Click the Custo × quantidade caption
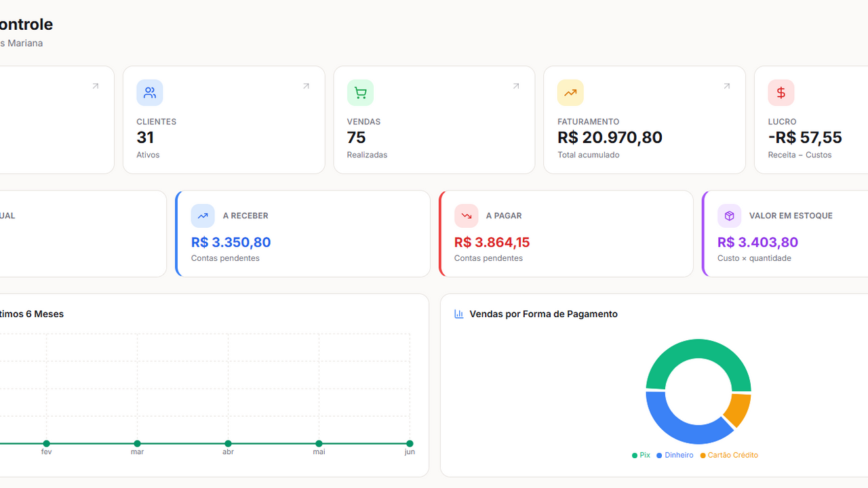Screen dimensions: 868x488 754,258
